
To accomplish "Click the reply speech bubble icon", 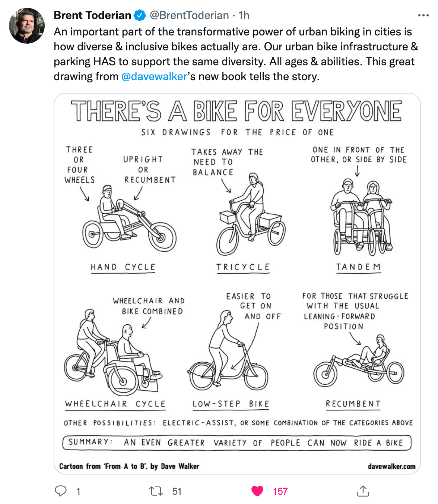I will pyautogui.click(x=61, y=491).
